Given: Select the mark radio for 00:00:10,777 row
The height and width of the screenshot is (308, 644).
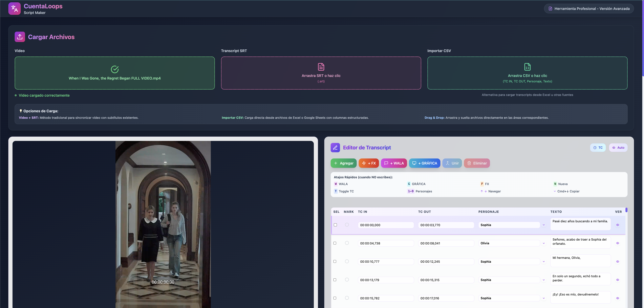Looking at the screenshot, I should (x=347, y=261).
